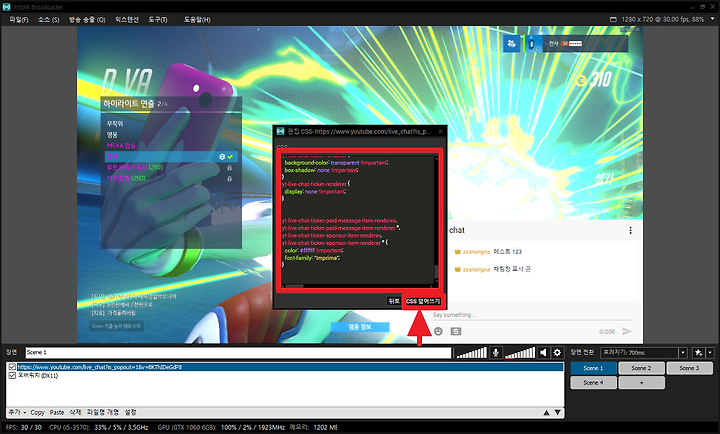The height and width of the screenshot is (434, 720).
Task: Open 추가 add source dropdown
Action: coord(17,412)
